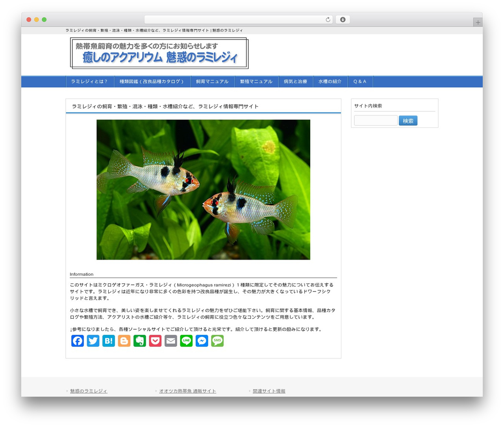Screen dimensions: 504x427
Task: Share the page via SMS icon
Action: 217,341
